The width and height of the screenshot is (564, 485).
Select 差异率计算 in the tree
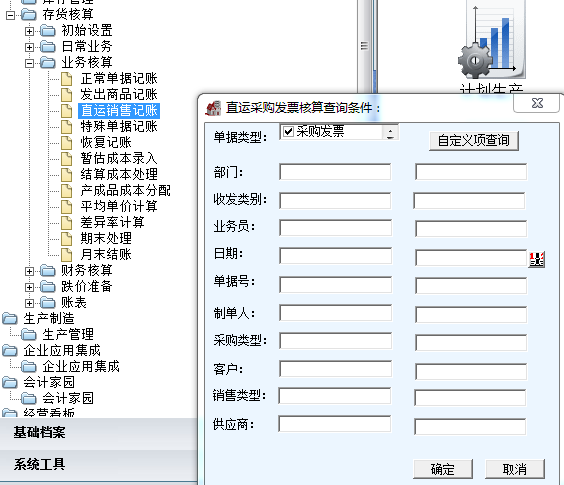point(113,222)
